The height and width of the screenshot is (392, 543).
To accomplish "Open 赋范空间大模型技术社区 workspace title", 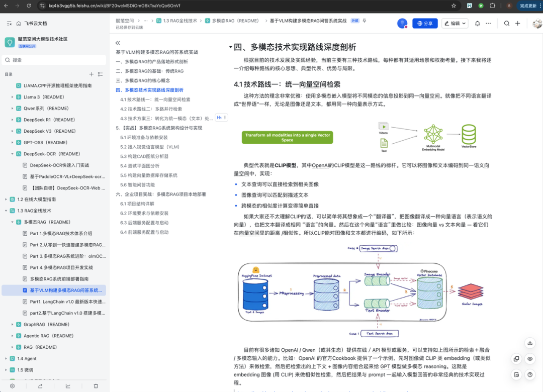I will pos(43,39).
